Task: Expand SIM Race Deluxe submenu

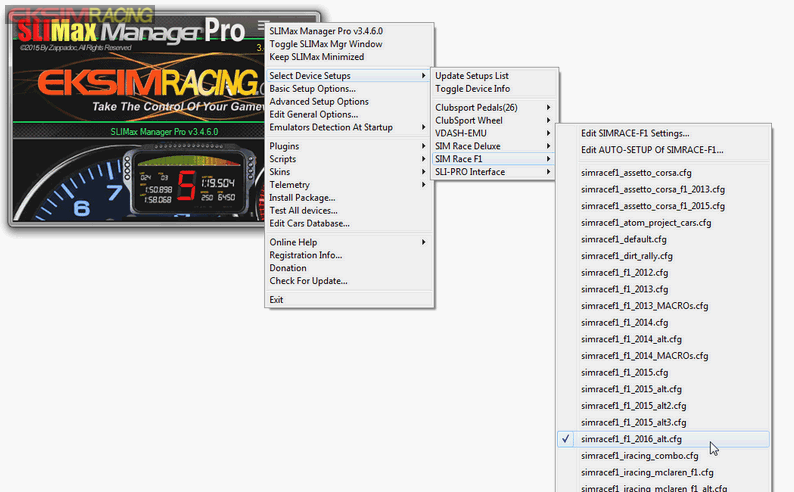Action: (x=494, y=146)
